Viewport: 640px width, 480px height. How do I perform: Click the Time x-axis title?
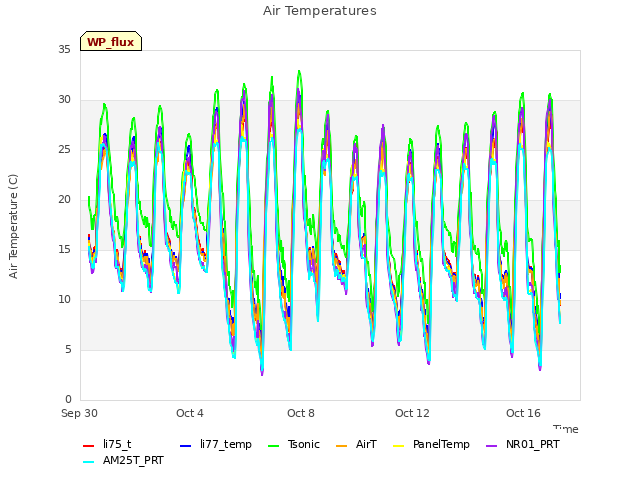(x=566, y=429)
